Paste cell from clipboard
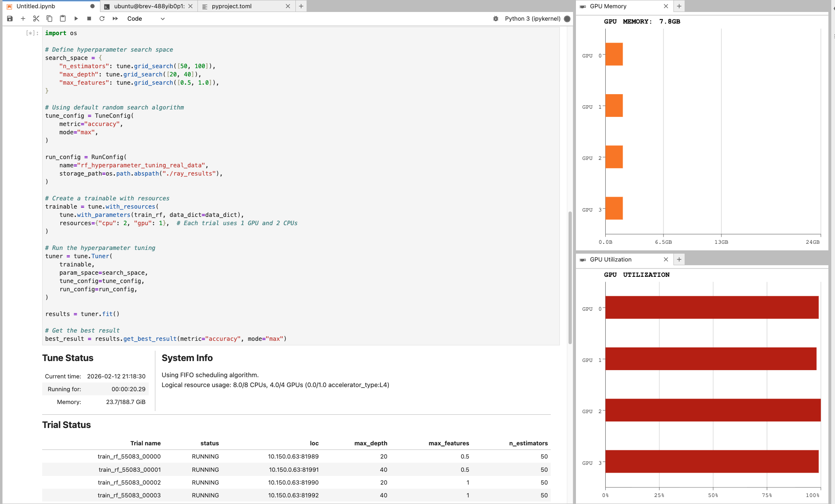Viewport: 835px width, 504px height. (x=63, y=18)
